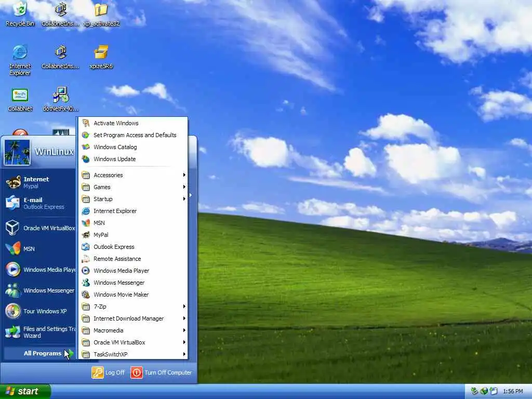Viewport: 532px width, 399px height.
Task: Launch Mypal Internet browser from pinned list
Action: tap(38, 182)
